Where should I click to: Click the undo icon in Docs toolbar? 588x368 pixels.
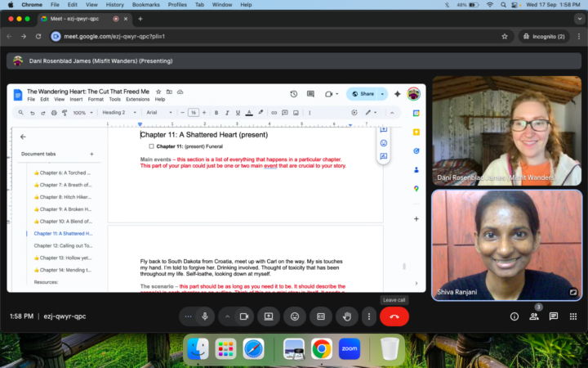point(33,113)
